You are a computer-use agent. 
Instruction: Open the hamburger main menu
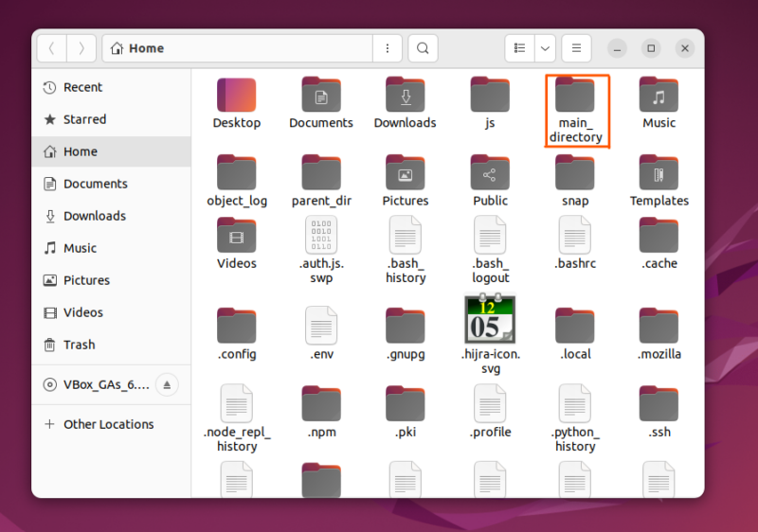pos(576,48)
